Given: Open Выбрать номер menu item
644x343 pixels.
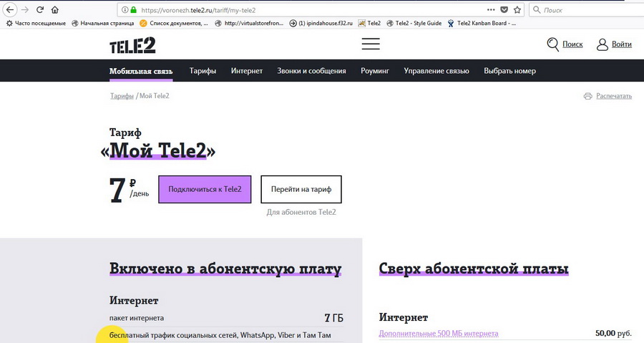Looking at the screenshot, I should pos(509,71).
